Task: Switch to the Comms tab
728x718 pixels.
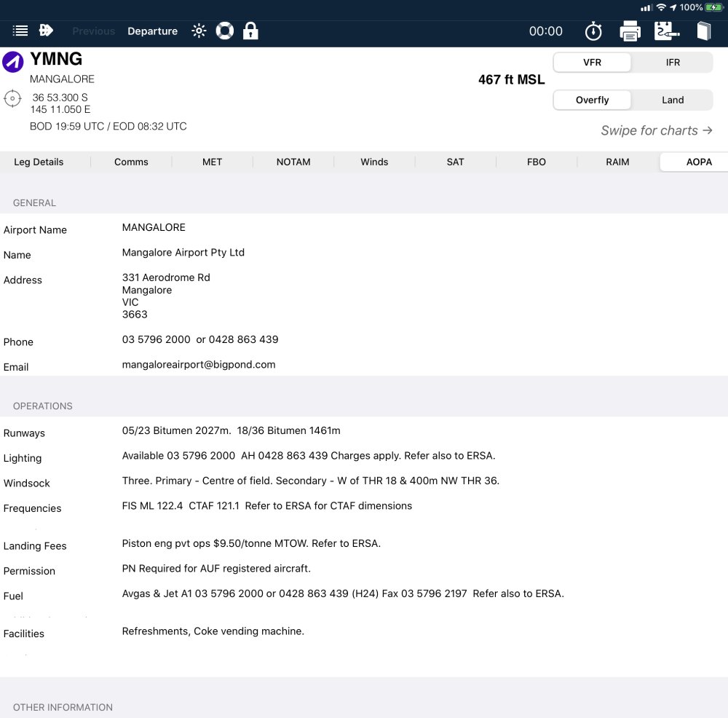Action: [x=131, y=162]
